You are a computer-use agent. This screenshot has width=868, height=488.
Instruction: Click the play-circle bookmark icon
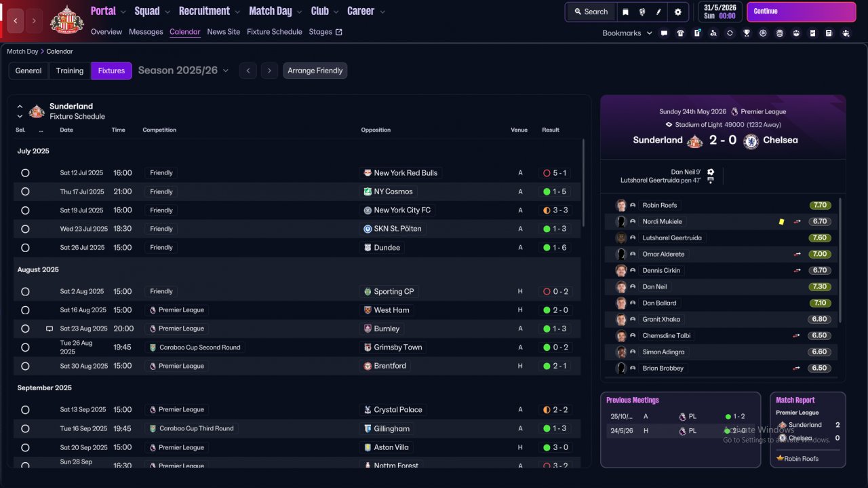pos(763,33)
